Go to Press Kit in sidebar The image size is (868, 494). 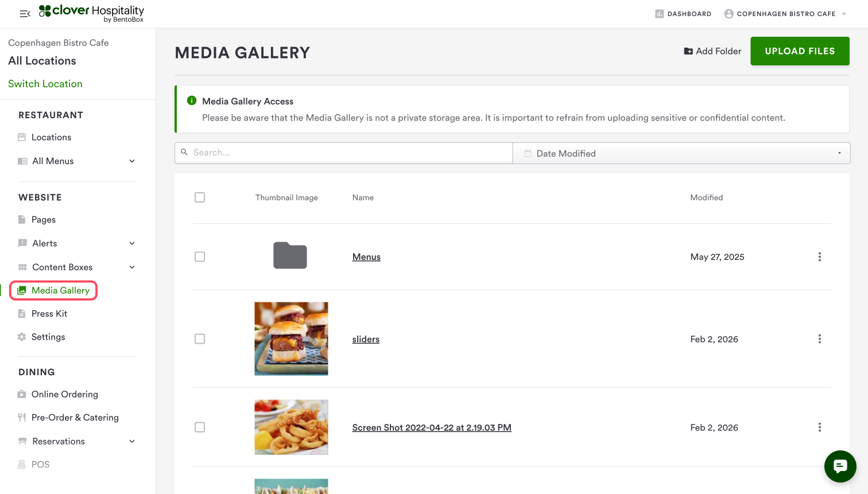49,314
